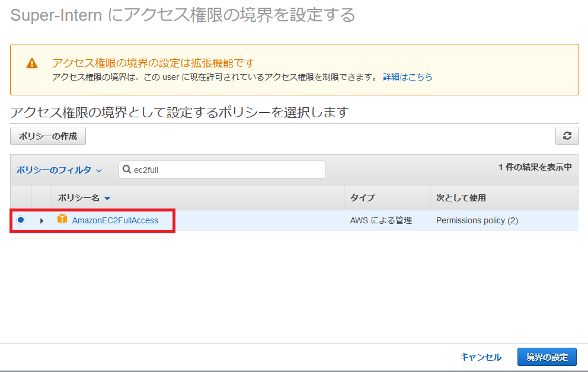588x372 pixels.
Task: Refresh the policy list with the reload icon
Action: tap(567, 136)
